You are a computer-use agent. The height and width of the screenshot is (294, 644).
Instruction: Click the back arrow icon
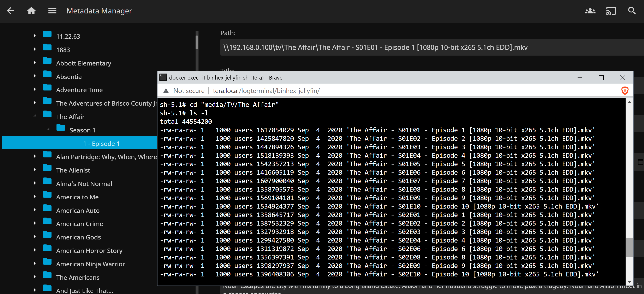coord(11,11)
